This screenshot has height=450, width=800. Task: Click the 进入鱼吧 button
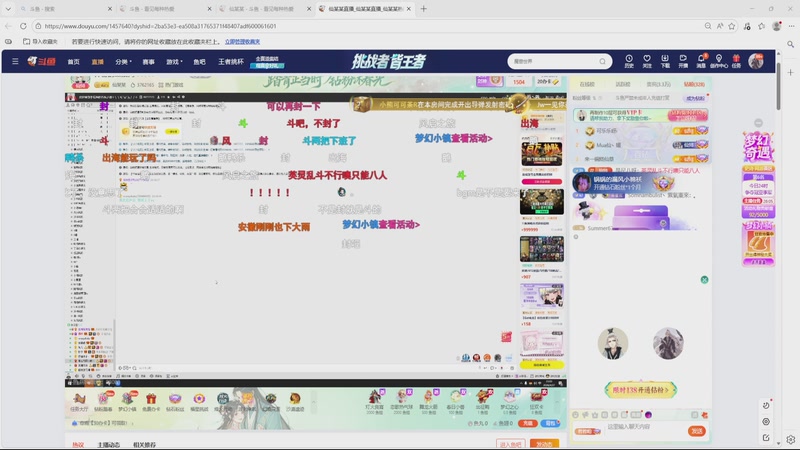[511, 444]
